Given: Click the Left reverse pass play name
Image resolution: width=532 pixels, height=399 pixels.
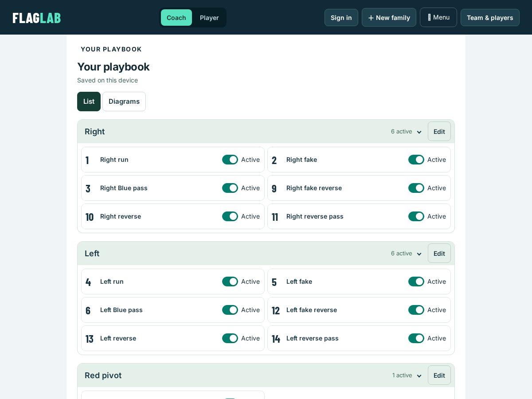Looking at the screenshot, I should click(x=313, y=338).
